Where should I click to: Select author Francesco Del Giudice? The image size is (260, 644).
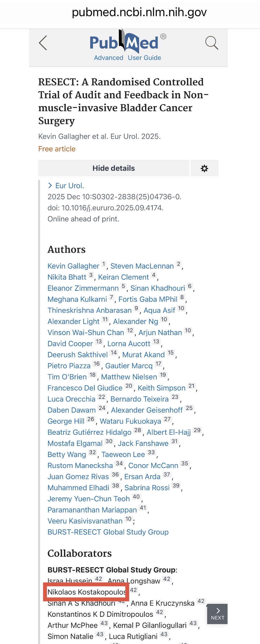(x=85, y=388)
